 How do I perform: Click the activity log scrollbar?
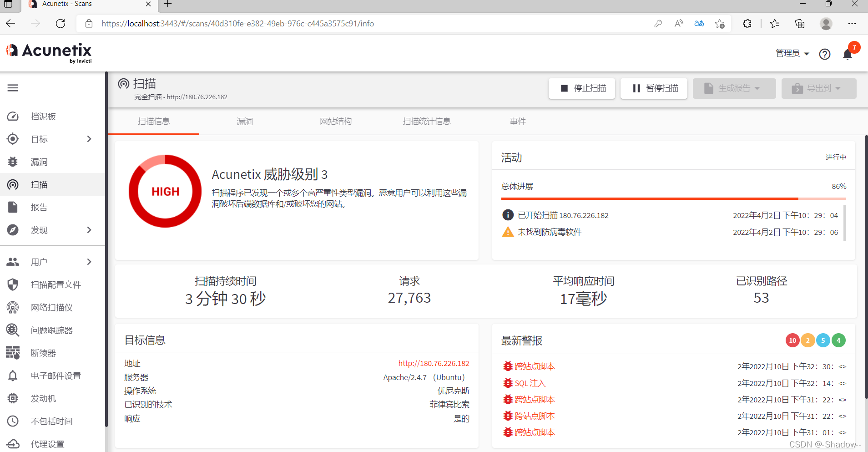845,223
